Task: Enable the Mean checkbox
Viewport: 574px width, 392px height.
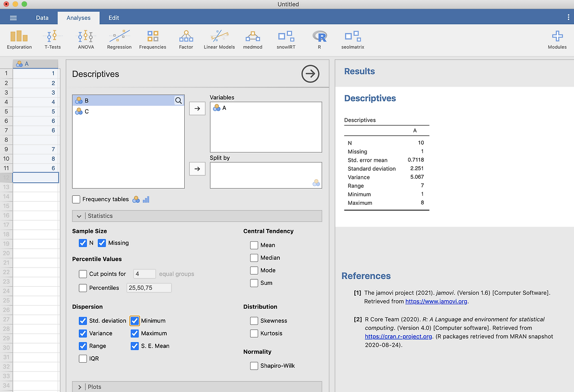Action: [x=254, y=245]
